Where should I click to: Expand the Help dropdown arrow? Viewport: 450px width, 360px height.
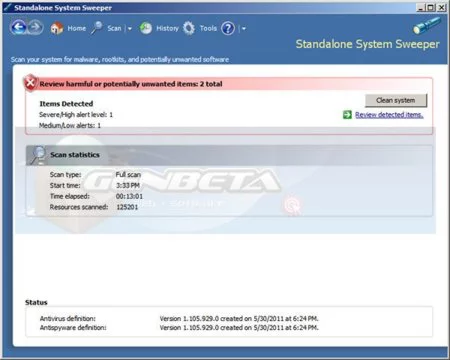tap(244, 29)
